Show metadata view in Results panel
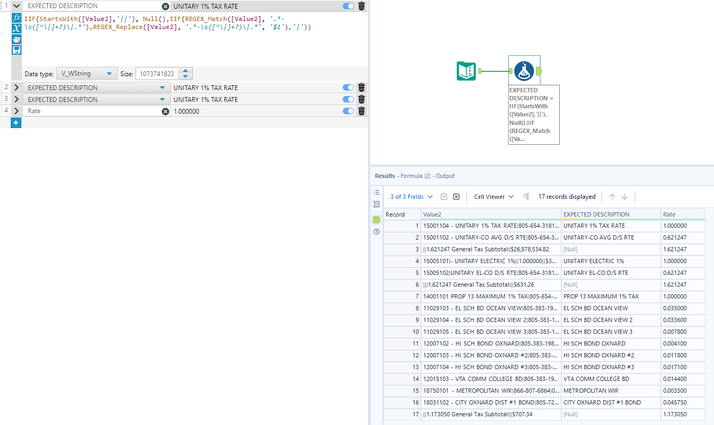Viewport: 714px width, 425px height. point(377,205)
